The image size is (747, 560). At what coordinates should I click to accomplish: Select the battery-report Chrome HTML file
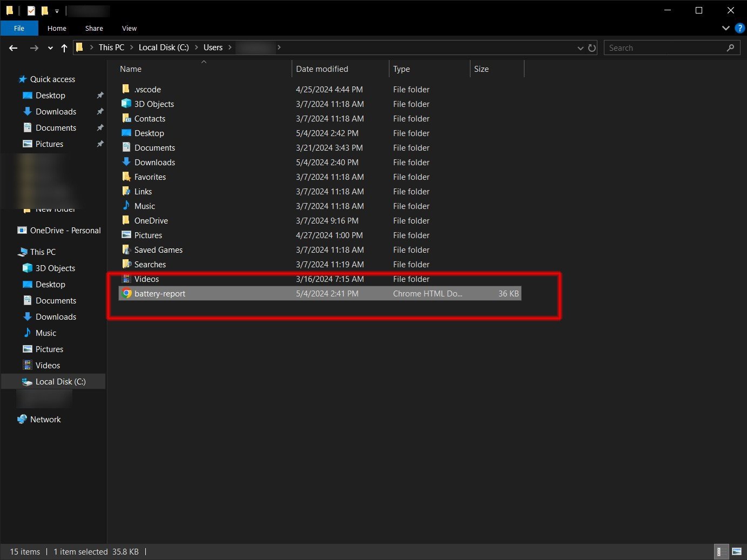159,294
